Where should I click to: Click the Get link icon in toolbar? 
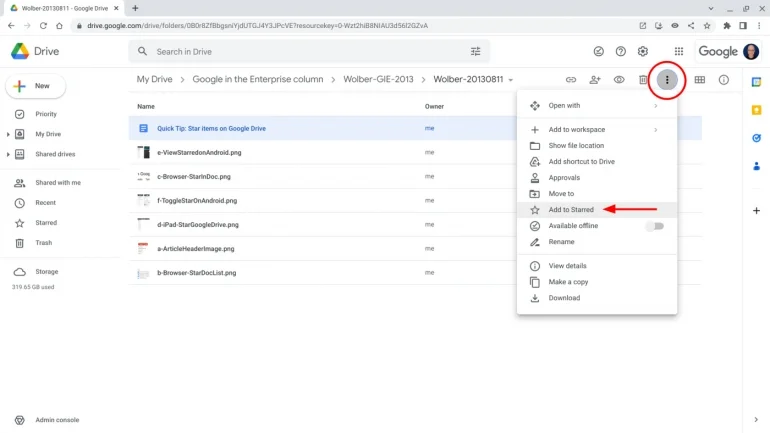click(x=571, y=80)
